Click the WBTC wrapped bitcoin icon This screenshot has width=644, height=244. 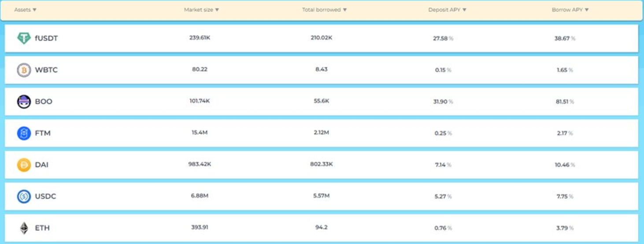(x=24, y=70)
